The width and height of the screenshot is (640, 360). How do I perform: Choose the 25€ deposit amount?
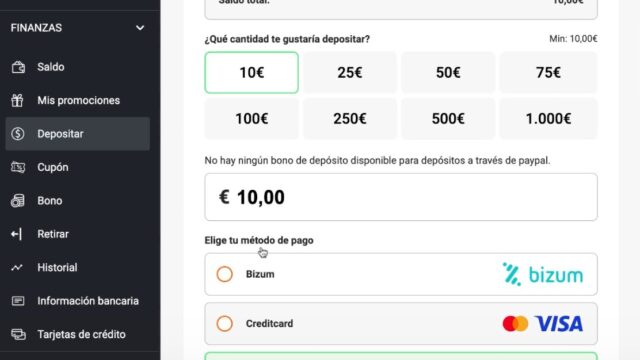(x=350, y=73)
